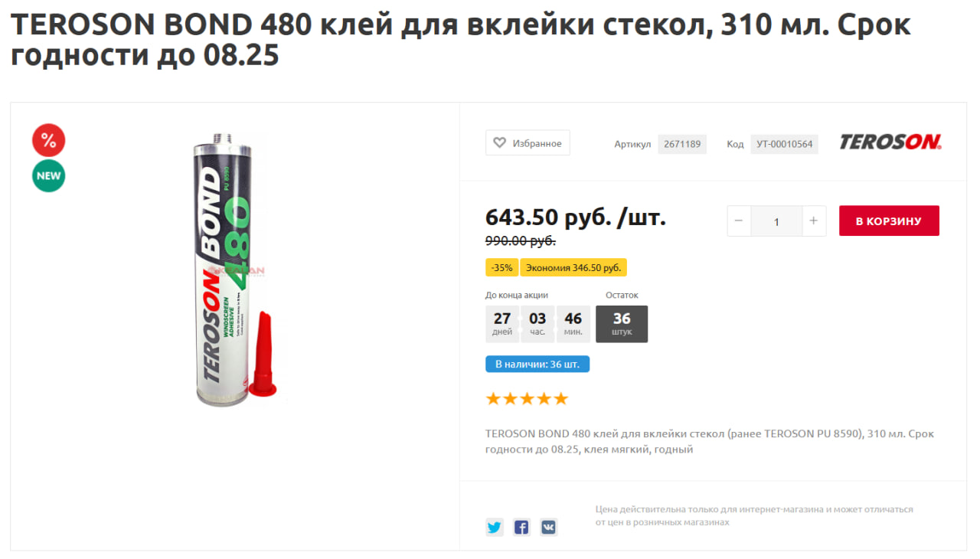The width and height of the screenshot is (980, 559).
Task: Click the -35% discount label
Action: 502,267
